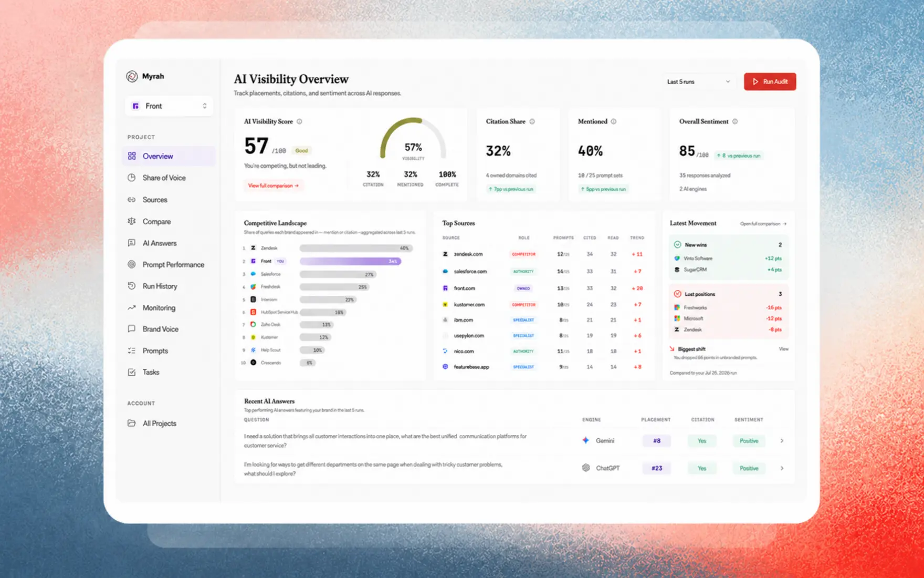
Task: Click the All Projects folder icon
Action: (131, 423)
